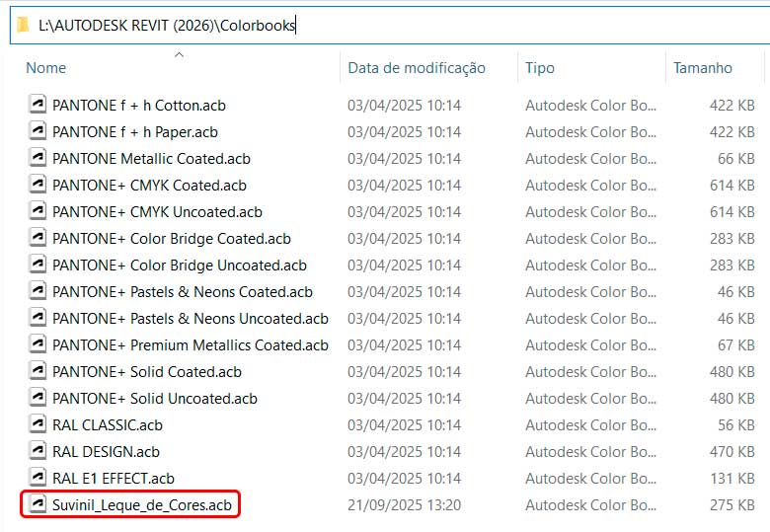Click the file name Suvinil_Leque_de_Cores.acb
This screenshot has height=532, width=770.
[142, 505]
